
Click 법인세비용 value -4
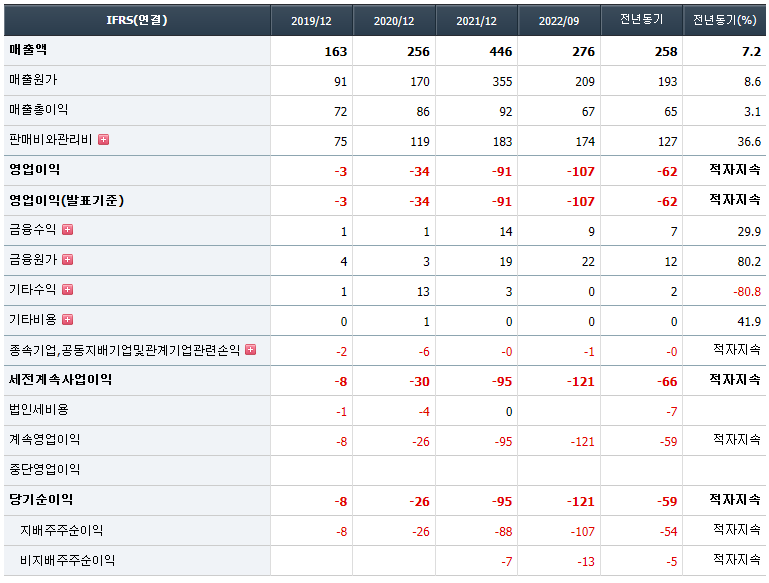[424, 411]
